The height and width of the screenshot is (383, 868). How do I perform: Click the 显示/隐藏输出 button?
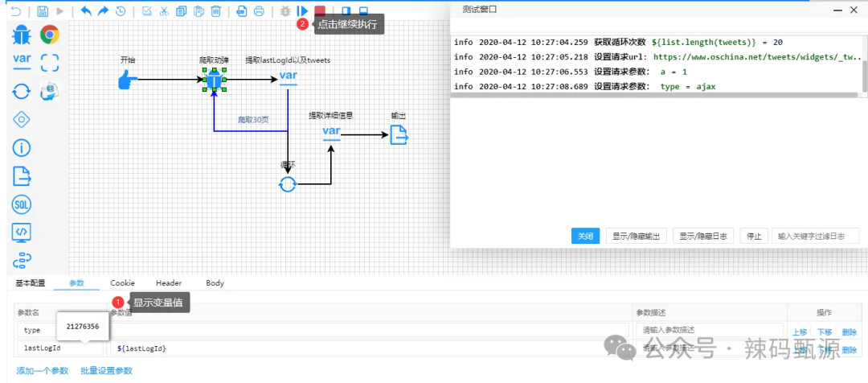[636, 236]
